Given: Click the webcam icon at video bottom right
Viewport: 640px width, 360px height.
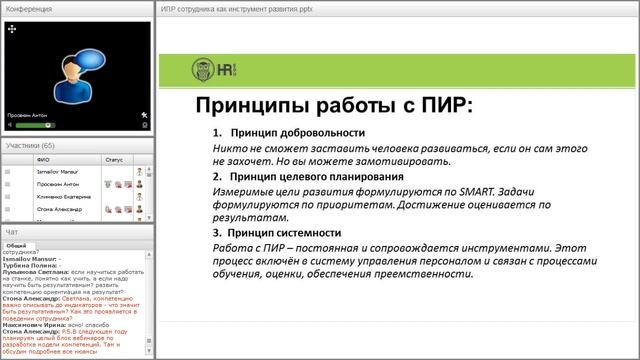Looking at the screenshot, I should (x=144, y=125).
